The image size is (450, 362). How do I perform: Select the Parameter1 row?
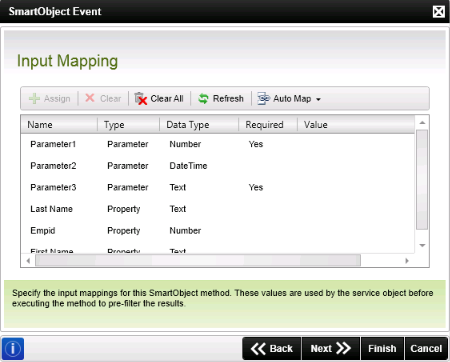[x=218, y=144]
